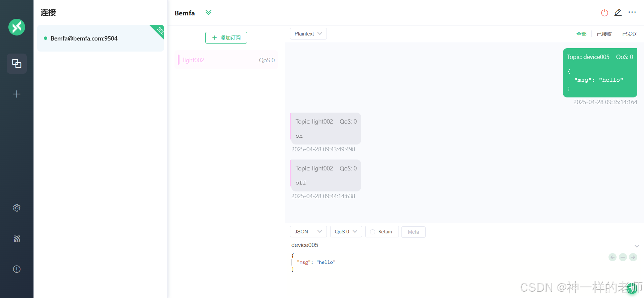The height and width of the screenshot is (298, 644).
Task: Edit connection with the pencil icon
Action: pos(618,12)
